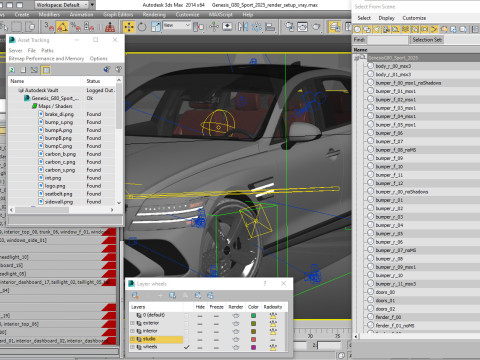Toggle Hide for the studio layer

click(200, 339)
